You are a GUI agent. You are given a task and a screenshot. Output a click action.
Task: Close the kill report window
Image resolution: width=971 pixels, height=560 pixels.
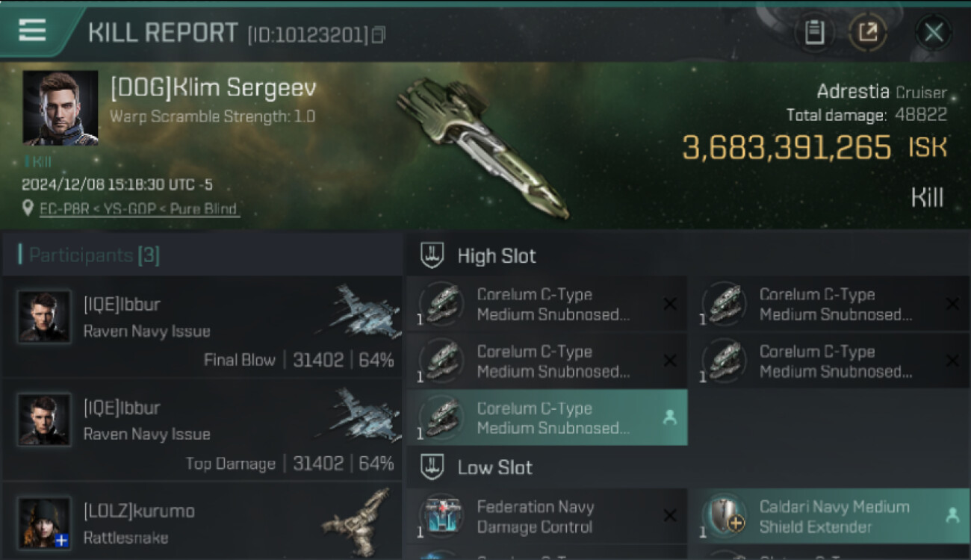click(934, 32)
